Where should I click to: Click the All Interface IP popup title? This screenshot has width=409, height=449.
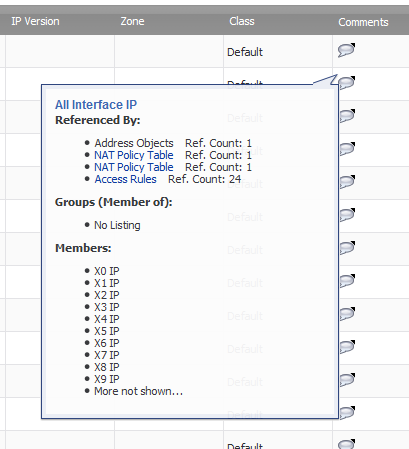96,105
